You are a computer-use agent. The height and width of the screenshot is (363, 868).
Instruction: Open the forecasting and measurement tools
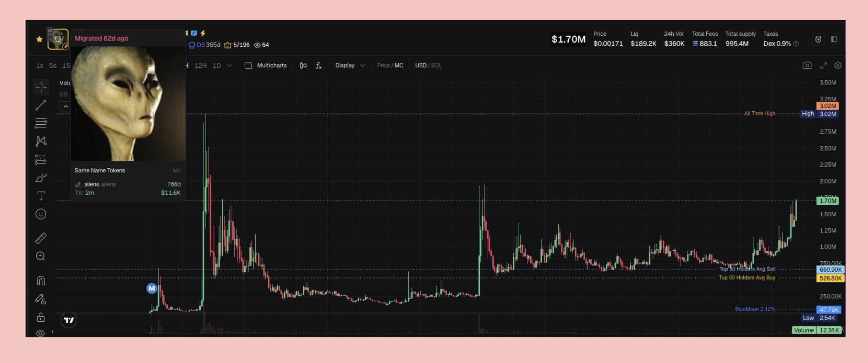point(41,159)
